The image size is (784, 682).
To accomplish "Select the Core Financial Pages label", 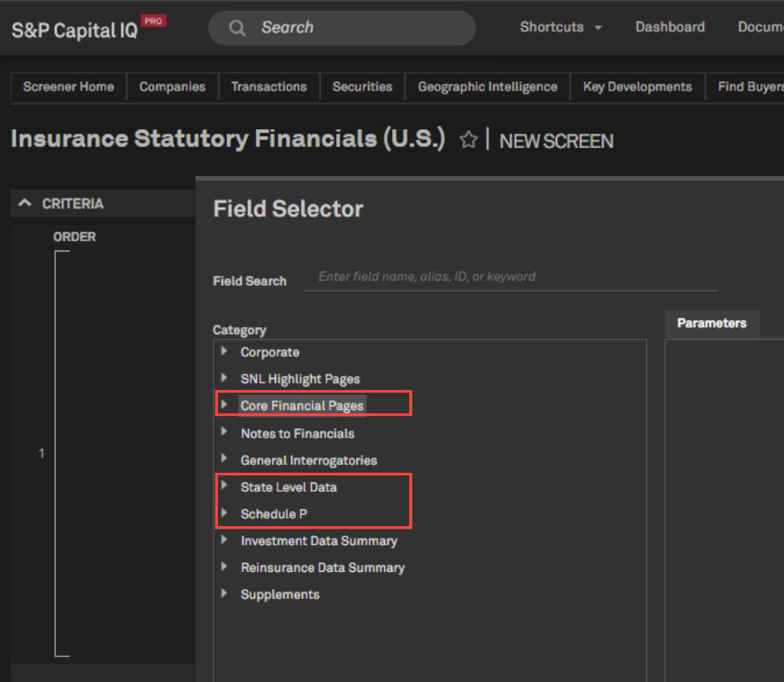I will [x=302, y=406].
